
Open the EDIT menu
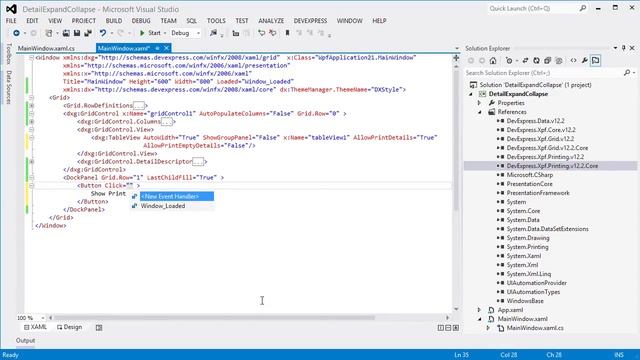tap(32, 20)
